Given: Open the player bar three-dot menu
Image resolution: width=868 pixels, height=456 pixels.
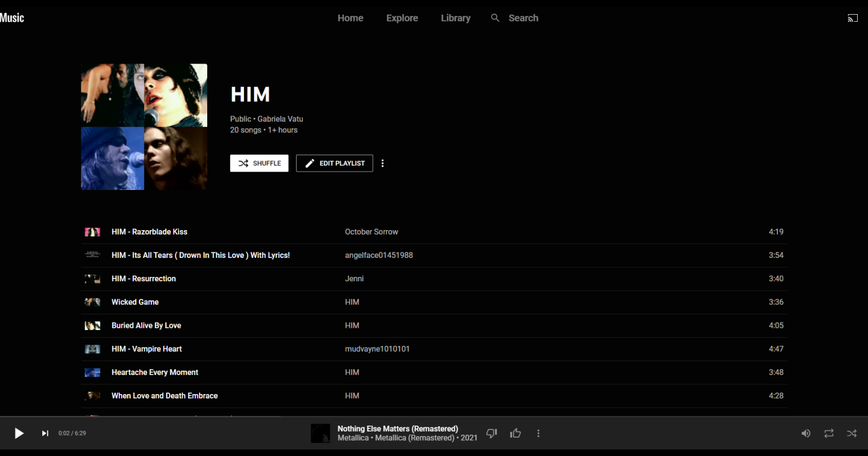Looking at the screenshot, I should click(538, 433).
